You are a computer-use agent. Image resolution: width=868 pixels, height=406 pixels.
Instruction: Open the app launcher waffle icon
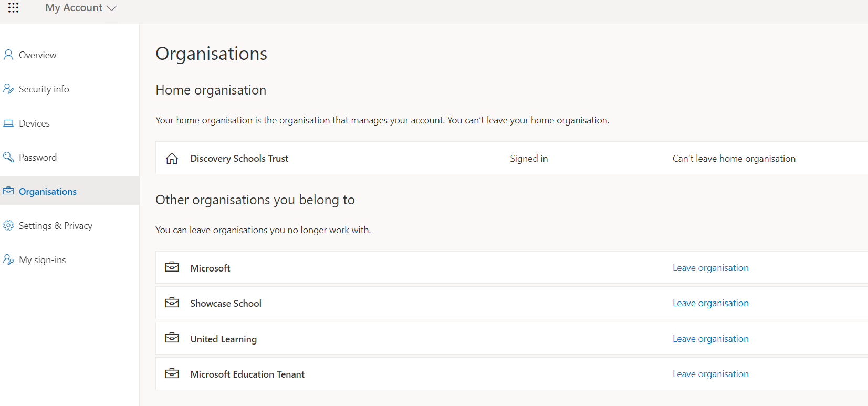coord(14,7)
